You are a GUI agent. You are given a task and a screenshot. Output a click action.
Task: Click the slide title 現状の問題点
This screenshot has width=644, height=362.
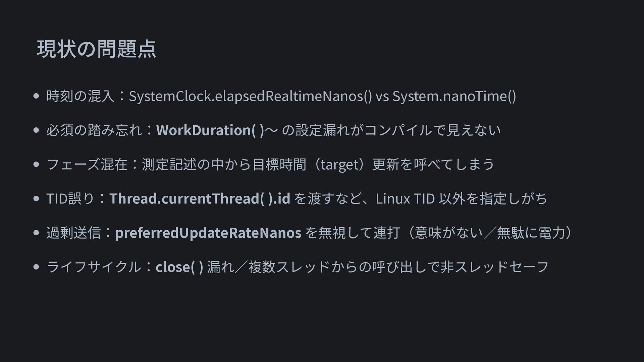(x=96, y=49)
